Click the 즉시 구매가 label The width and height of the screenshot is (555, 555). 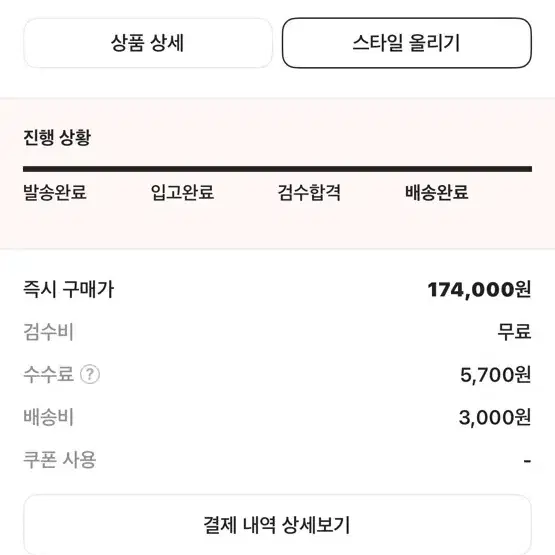[68, 289]
